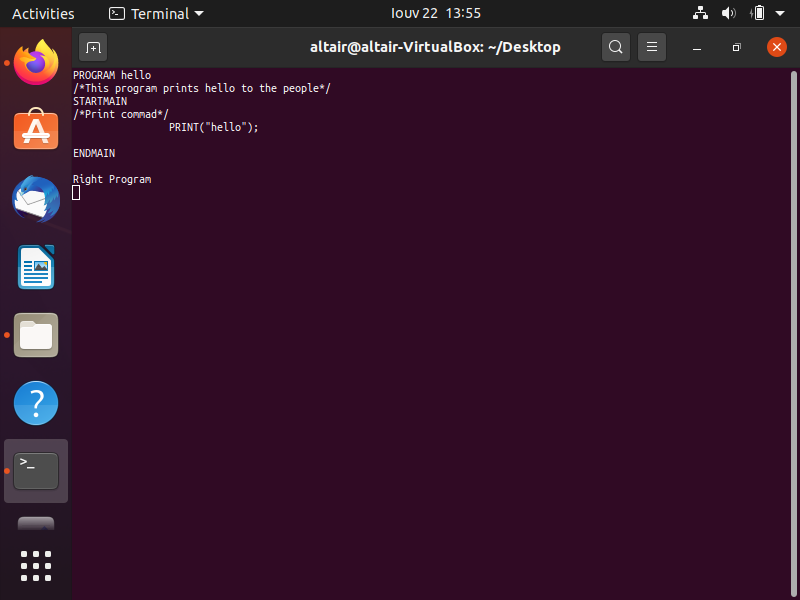Launch the Thunderbird mail client
800x600 pixels.
click(x=35, y=199)
